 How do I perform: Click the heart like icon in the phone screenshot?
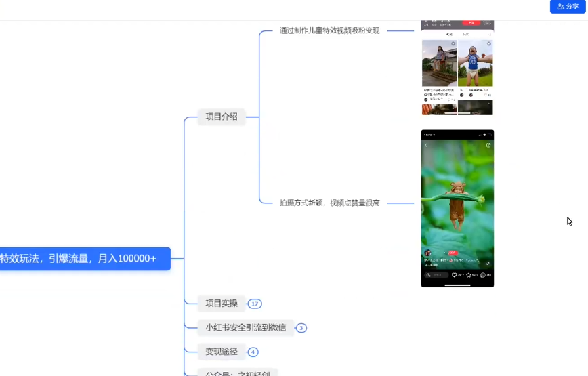tap(455, 275)
